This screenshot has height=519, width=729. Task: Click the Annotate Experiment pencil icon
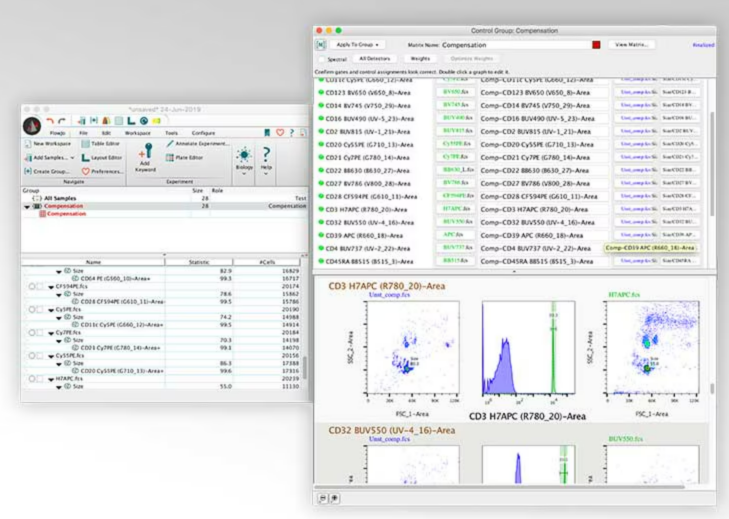click(x=170, y=144)
